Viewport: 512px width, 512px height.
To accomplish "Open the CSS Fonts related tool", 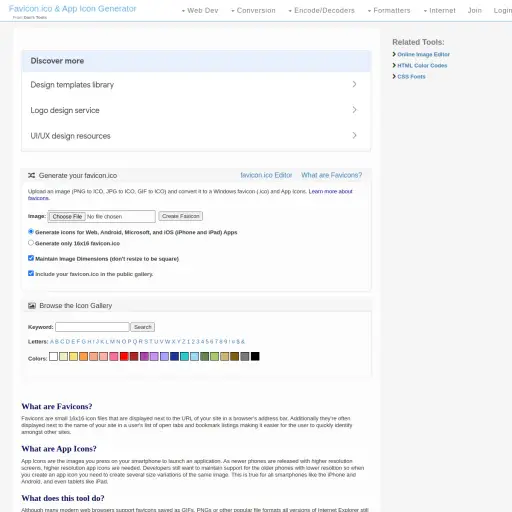I will point(411,76).
